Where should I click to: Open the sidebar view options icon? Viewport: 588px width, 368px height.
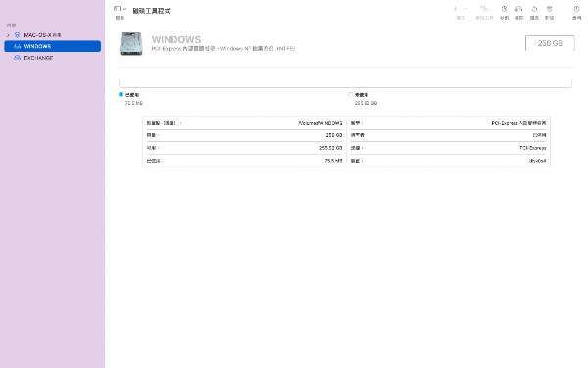point(117,9)
